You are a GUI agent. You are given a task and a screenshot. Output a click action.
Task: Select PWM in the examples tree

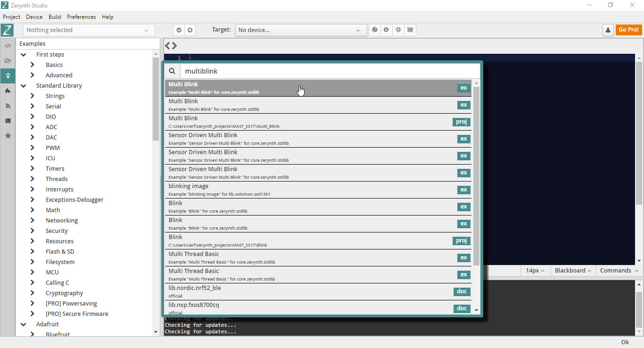[x=53, y=148]
